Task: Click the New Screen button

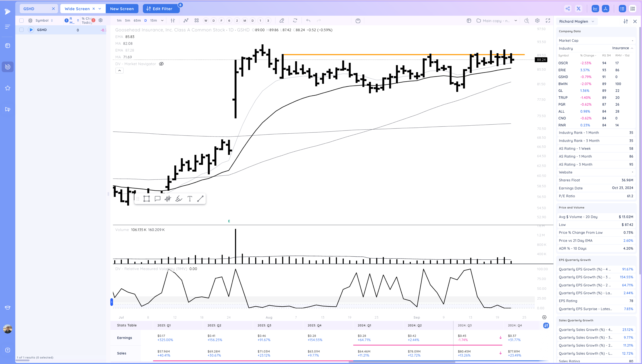Action: point(122,9)
